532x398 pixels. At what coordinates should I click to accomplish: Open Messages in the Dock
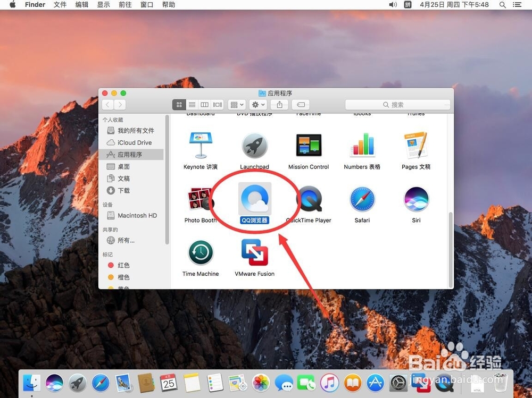(284, 383)
